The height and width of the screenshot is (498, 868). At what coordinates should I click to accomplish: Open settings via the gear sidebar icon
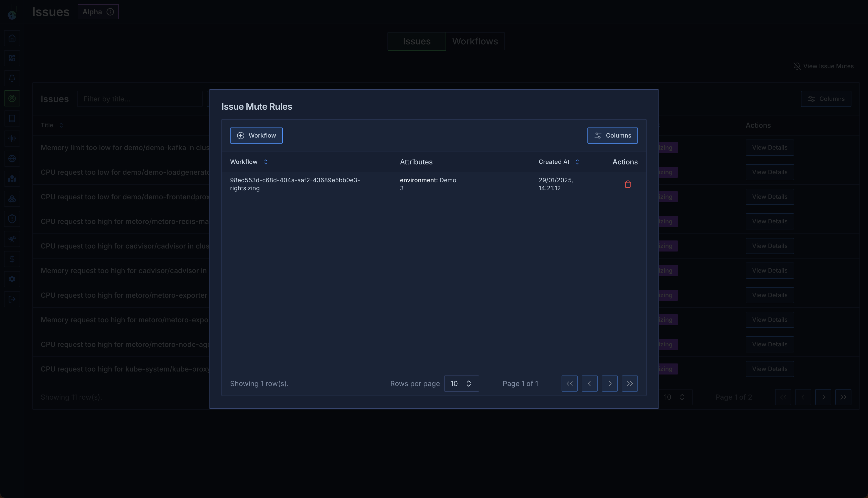12,279
